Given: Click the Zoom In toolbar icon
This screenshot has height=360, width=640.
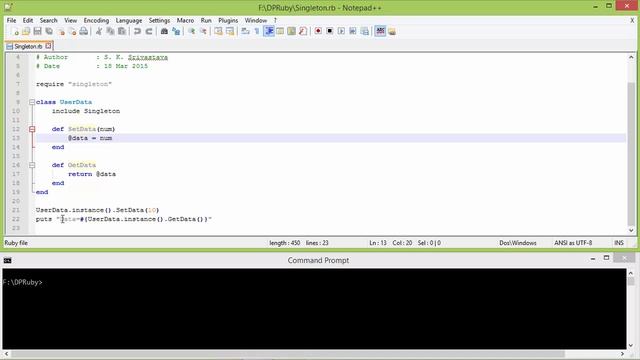Looking at the screenshot, I should tap(191, 31).
